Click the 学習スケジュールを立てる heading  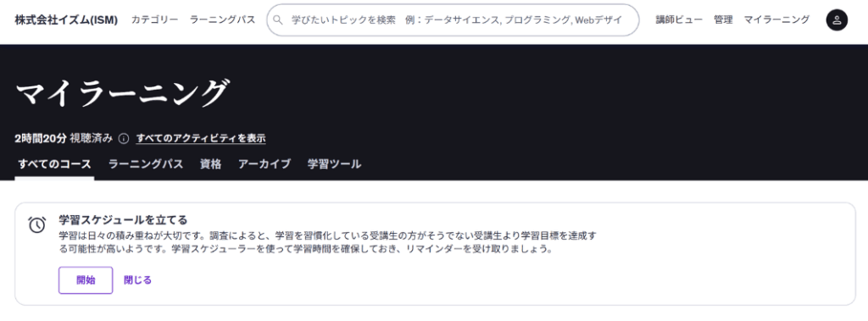123,219
